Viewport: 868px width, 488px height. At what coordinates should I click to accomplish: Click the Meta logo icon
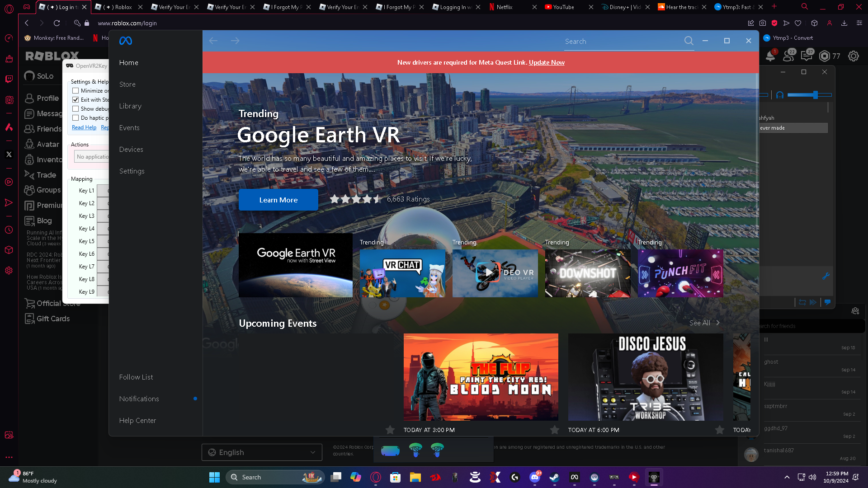click(x=125, y=41)
